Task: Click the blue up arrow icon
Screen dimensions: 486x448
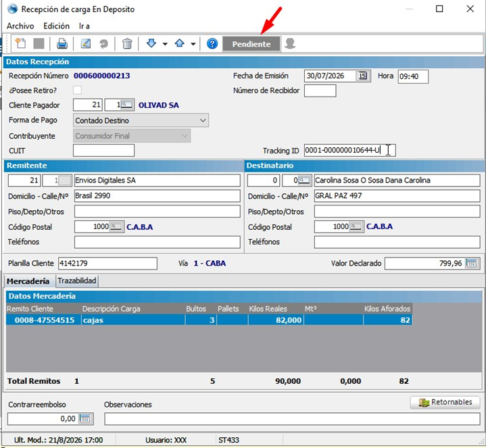Action: pos(179,43)
